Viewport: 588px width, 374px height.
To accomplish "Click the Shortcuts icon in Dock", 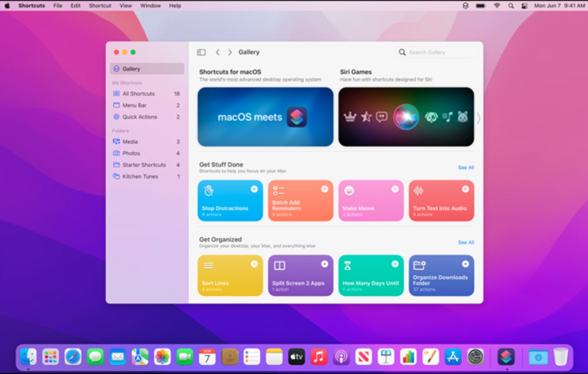I will pyautogui.click(x=506, y=357).
